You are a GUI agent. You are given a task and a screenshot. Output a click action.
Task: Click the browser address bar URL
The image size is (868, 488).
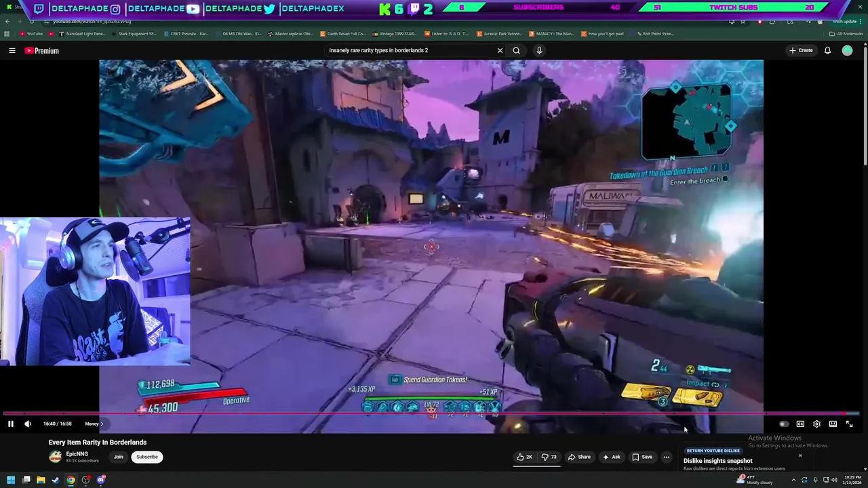[92, 21]
